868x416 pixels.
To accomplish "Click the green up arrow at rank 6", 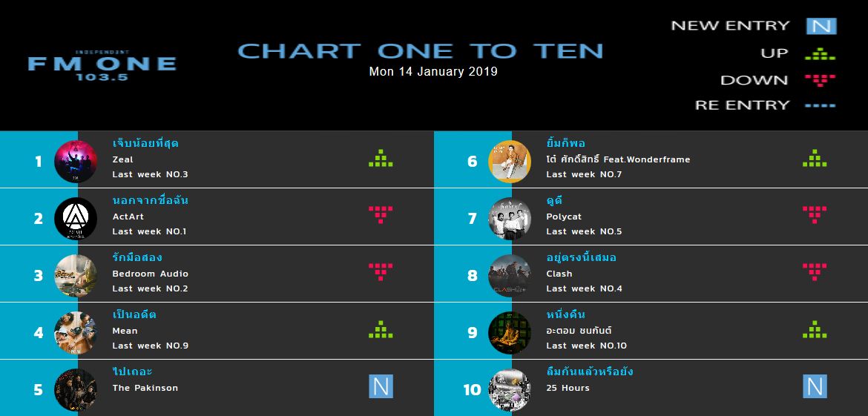I will 815,158.
